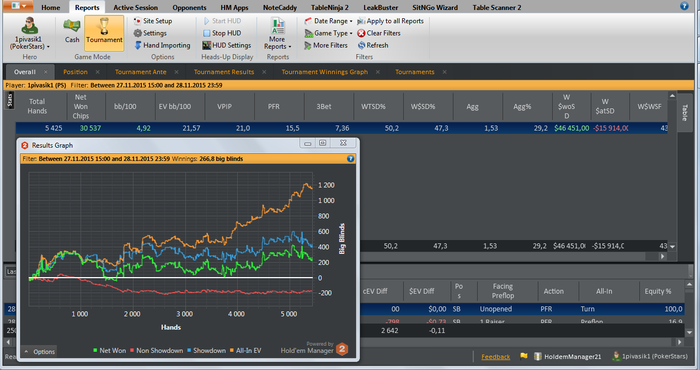Screen dimensions: 700x370
Task: Toggle the Showdown legend entry
Action: 206,350
